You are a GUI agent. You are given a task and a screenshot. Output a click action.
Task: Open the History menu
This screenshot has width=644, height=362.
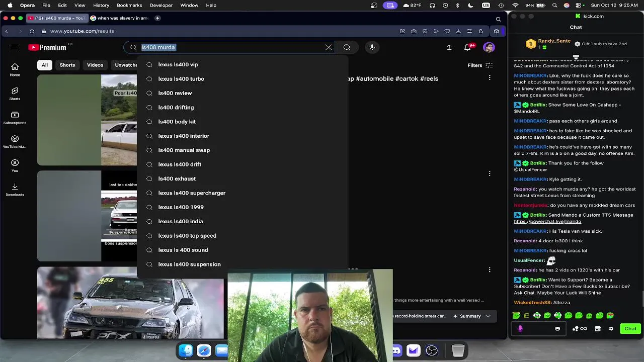click(x=101, y=6)
